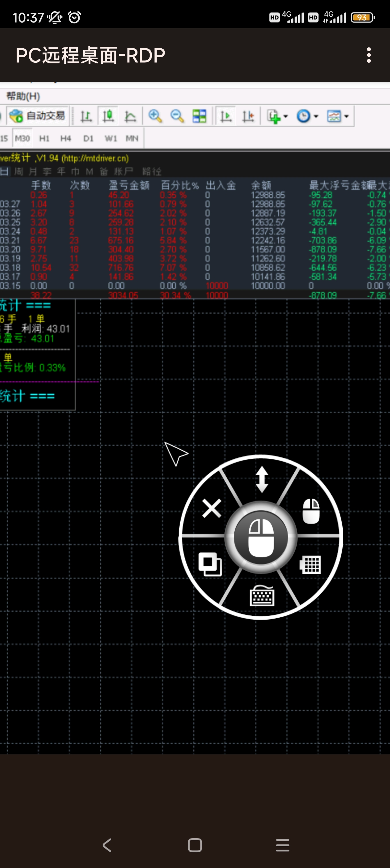The image size is (390, 868).
Task: Switch to D1 timeframe
Action: [88, 139]
